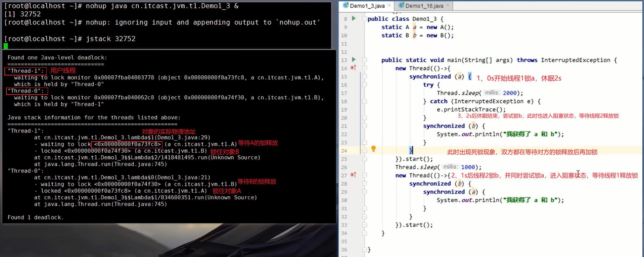
Task: Click the run gutter icon beside class Demo1_3
Action: (x=354, y=18)
